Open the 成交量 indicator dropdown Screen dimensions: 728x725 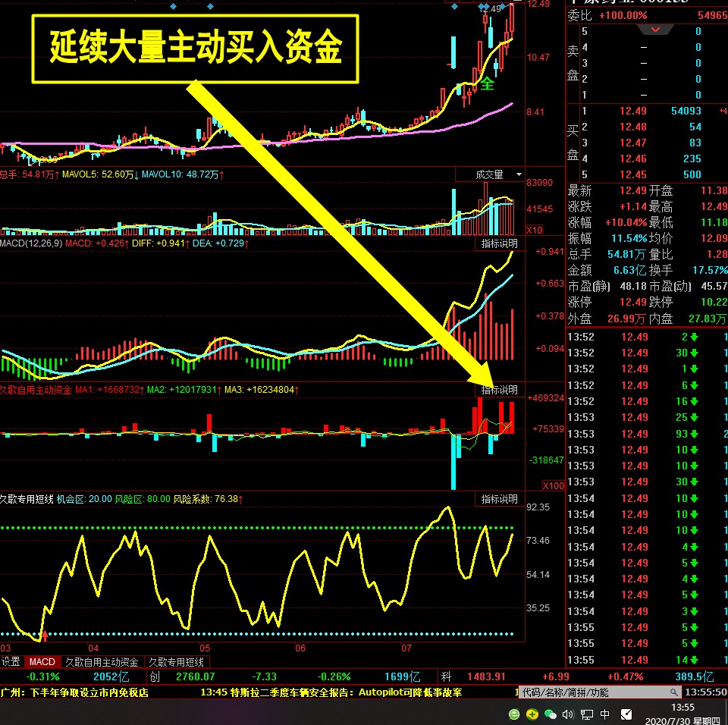click(x=518, y=174)
